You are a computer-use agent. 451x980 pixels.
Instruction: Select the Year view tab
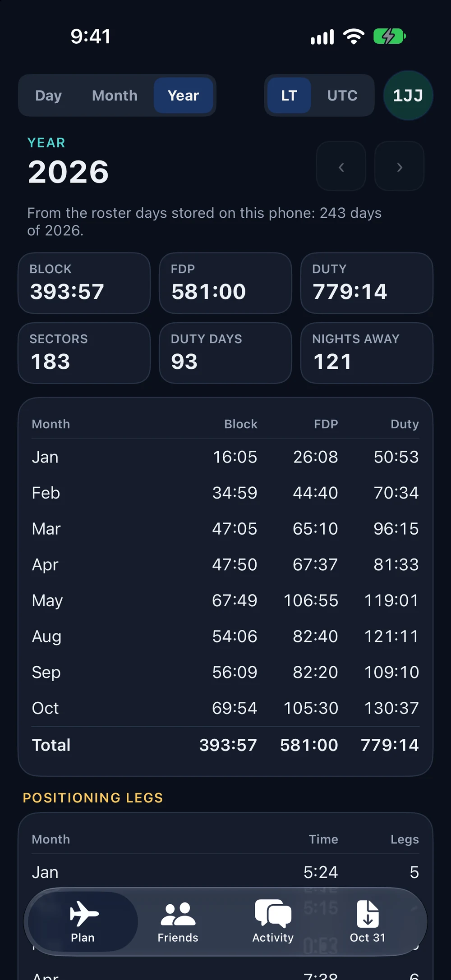(x=183, y=96)
